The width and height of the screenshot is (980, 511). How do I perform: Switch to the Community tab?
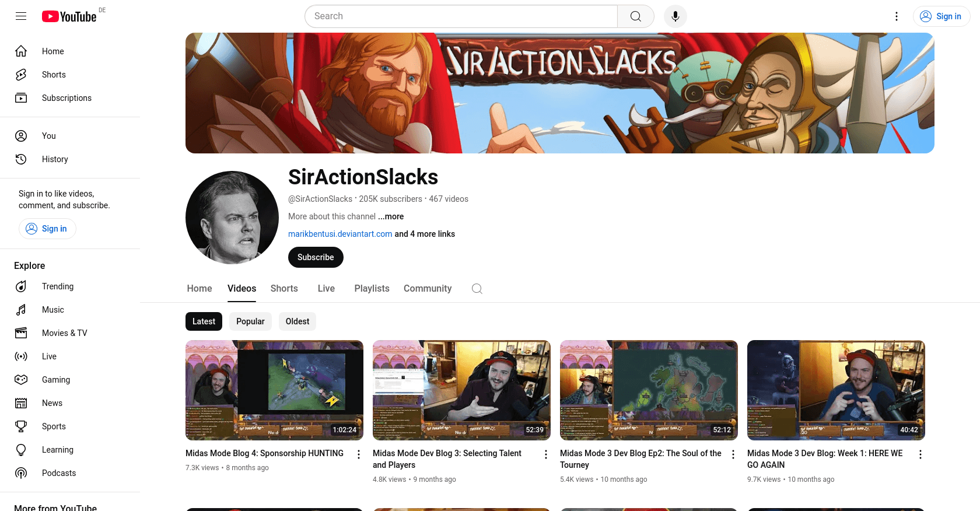(428, 289)
